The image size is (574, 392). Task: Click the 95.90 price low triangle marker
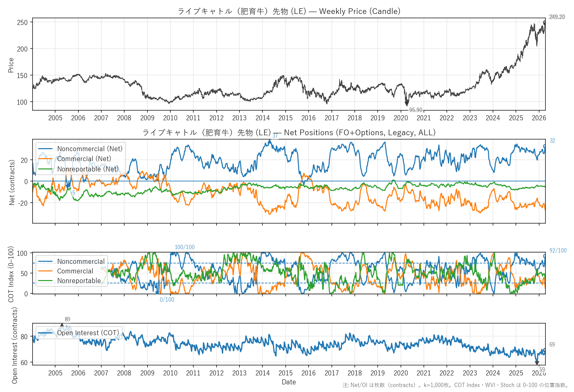[x=407, y=104]
